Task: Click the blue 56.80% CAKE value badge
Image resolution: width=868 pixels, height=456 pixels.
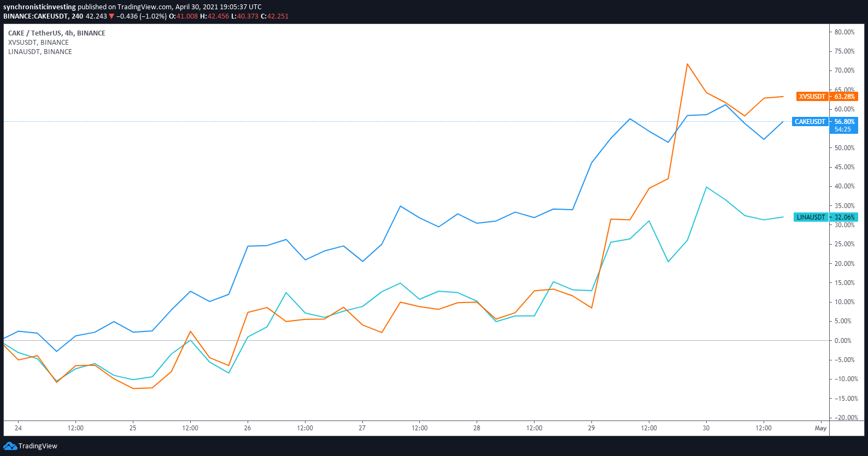Action: (x=844, y=122)
